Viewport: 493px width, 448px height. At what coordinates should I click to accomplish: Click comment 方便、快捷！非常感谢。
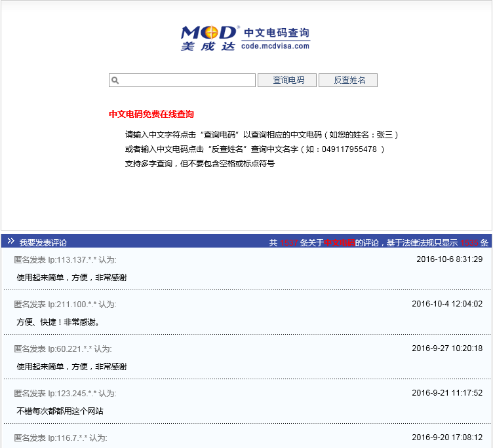[58, 322]
